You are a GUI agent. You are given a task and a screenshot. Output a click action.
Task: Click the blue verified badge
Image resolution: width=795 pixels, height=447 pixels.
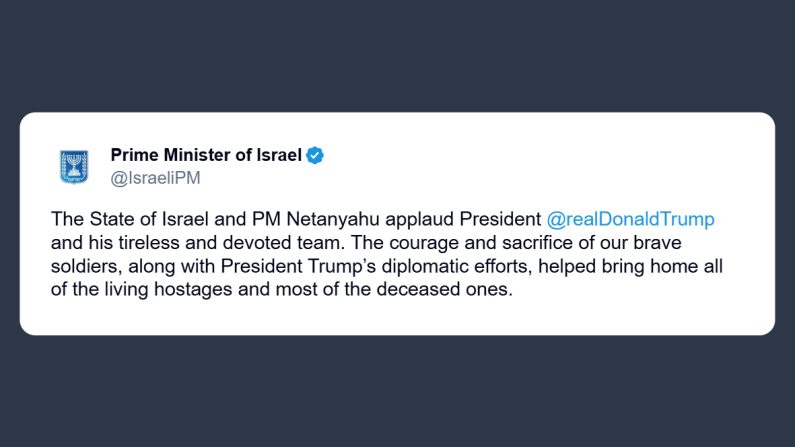point(315,155)
